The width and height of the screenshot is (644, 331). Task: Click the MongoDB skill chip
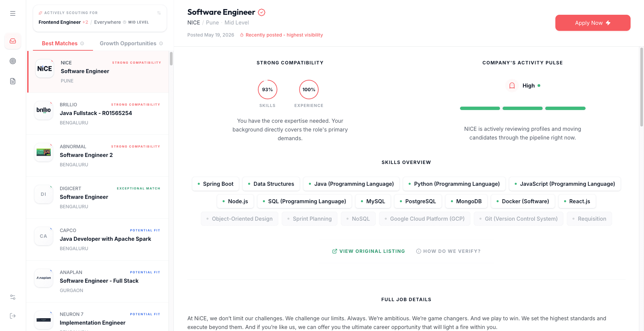tap(466, 201)
